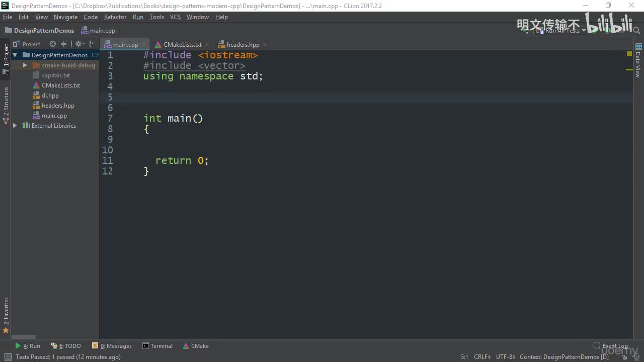Collapse the DesignPatternDemos project root

[x=15, y=55]
